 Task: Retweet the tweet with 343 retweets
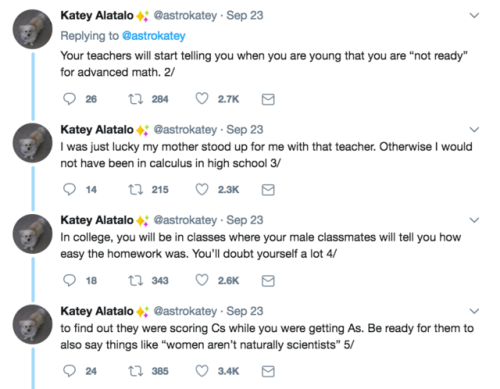[136, 281]
